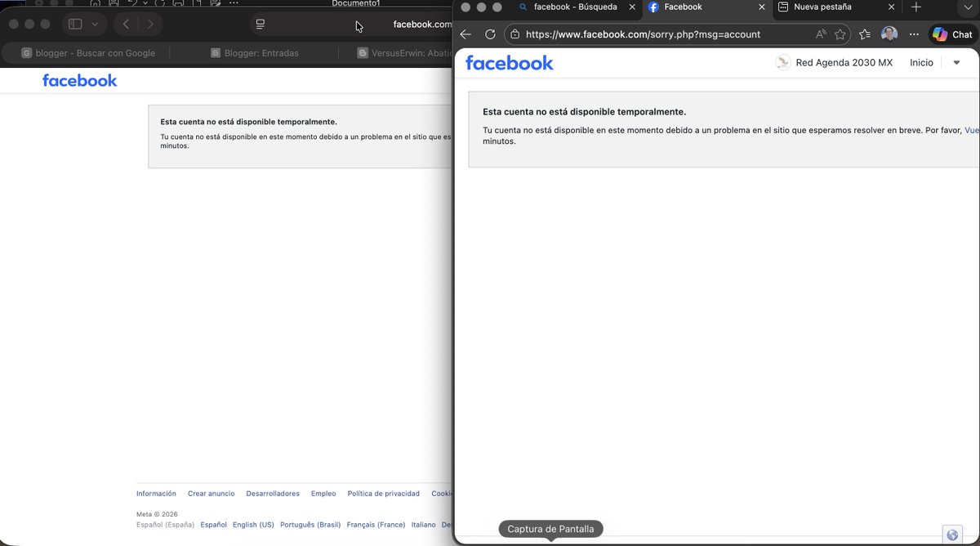
Task: Add this page to favorites star in Edge
Action: coord(840,34)
